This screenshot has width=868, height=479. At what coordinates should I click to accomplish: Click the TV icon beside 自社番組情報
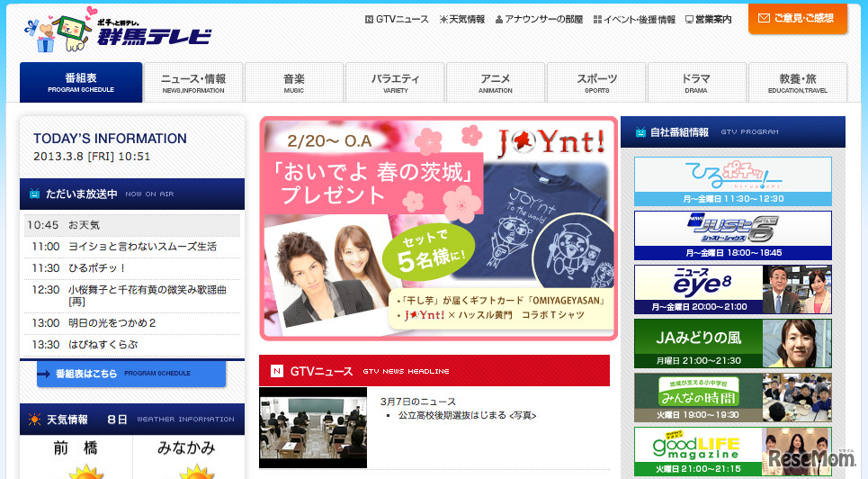640,132
